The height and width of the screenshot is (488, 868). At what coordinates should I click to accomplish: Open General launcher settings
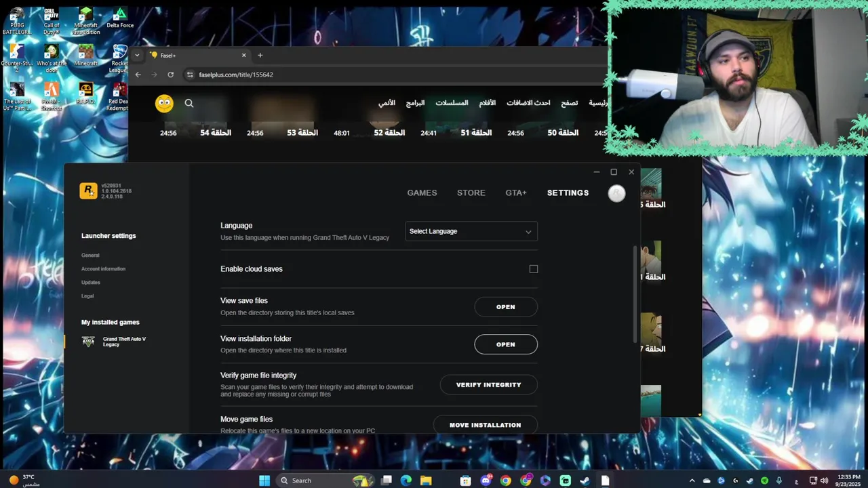[90, 256]
